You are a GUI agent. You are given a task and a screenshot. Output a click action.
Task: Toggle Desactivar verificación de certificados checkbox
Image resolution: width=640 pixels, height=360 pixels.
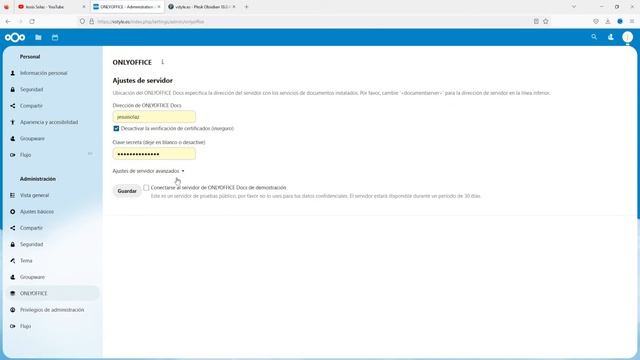(x=116, y=128)
